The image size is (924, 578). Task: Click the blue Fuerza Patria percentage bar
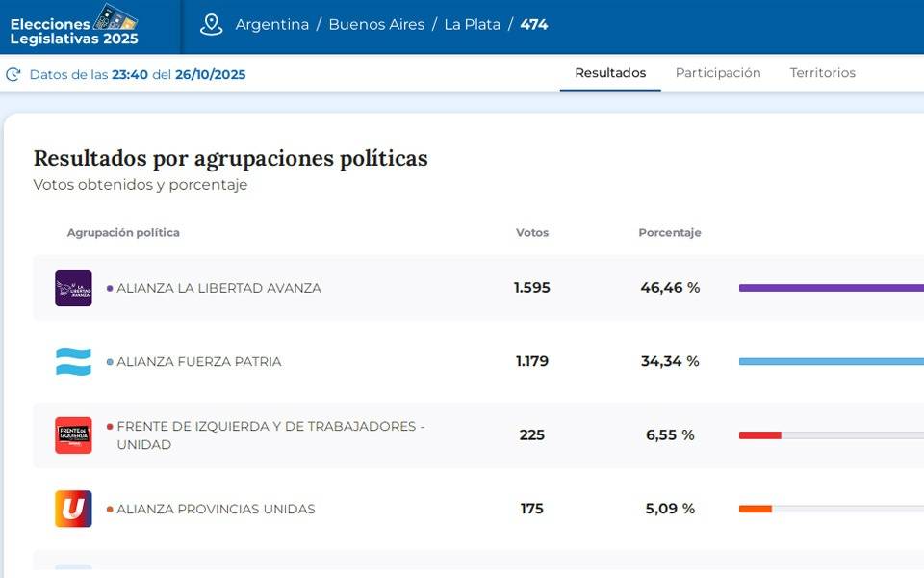[x=831, y=362]
